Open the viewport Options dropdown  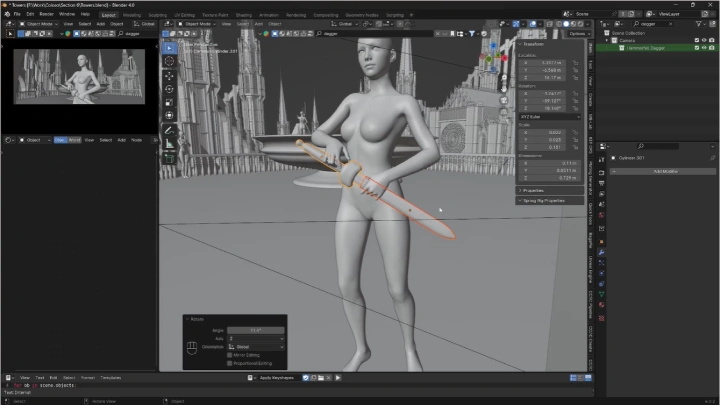tap(579, 34)
